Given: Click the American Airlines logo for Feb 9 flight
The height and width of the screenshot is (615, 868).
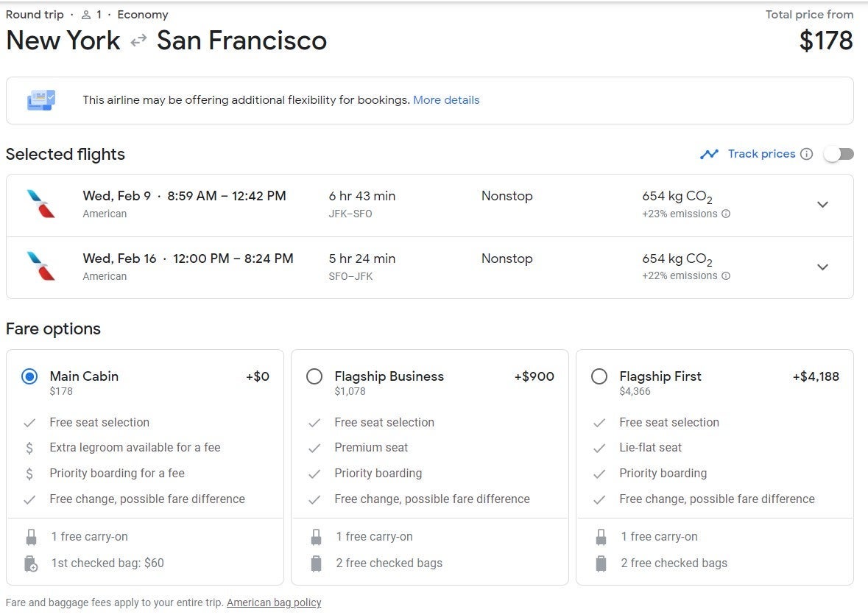Looking at the screenshot, I should [41, 204].
